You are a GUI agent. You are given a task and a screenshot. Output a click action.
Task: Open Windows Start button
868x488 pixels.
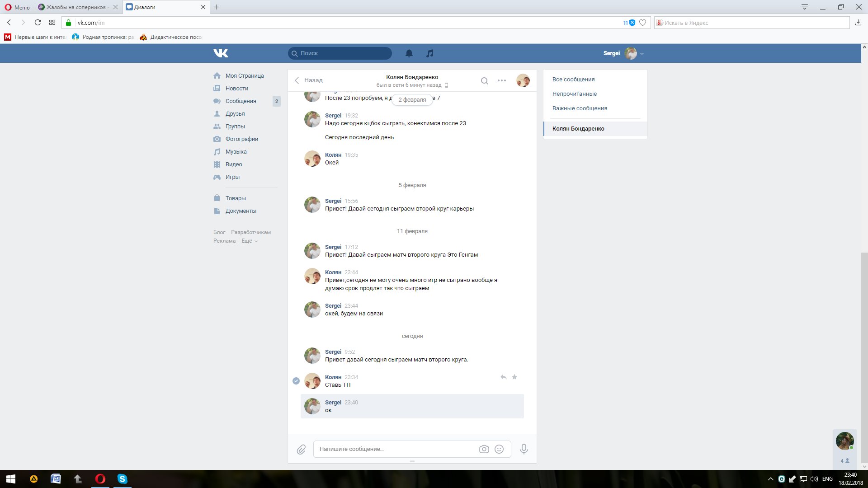click(x=11, y=479)
